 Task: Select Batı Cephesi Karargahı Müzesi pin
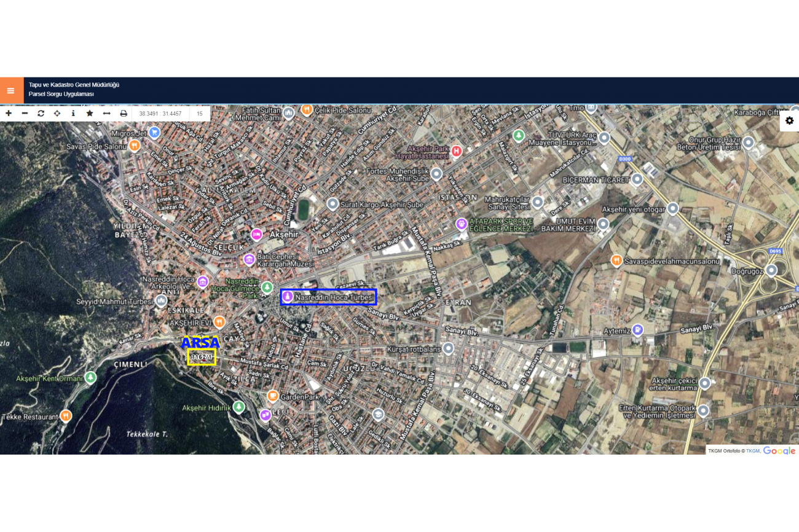(x=249, y=260)
